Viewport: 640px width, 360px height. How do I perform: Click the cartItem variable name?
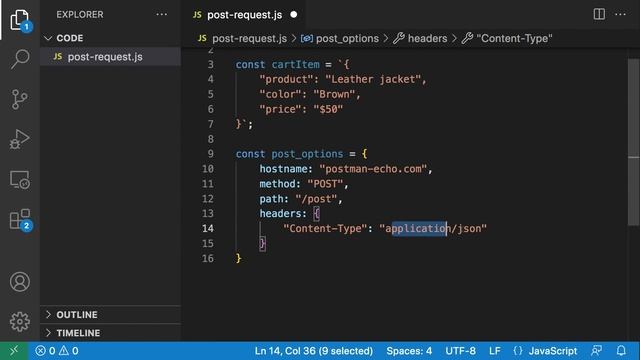pos(296,64)
